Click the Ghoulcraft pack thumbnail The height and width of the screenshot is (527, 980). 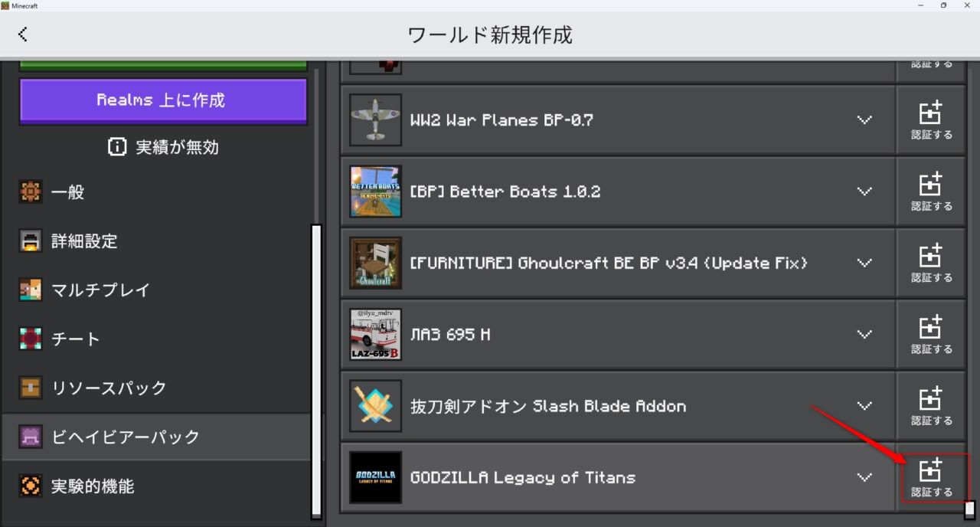tap(376, 263)
